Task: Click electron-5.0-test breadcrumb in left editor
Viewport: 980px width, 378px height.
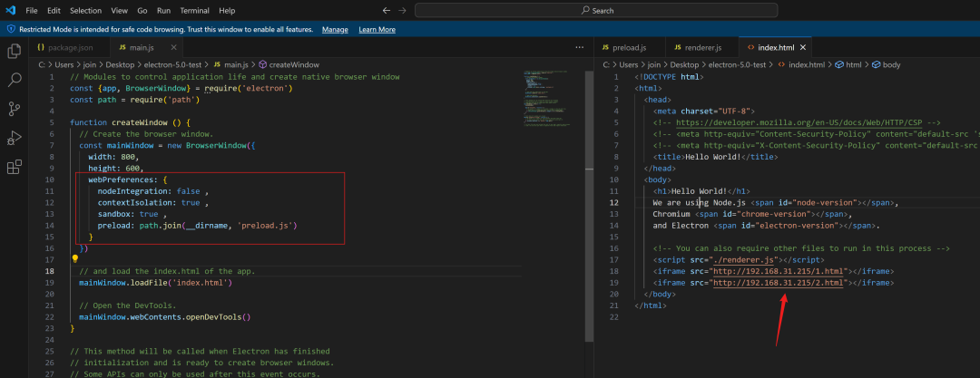Action: [173, 65]
